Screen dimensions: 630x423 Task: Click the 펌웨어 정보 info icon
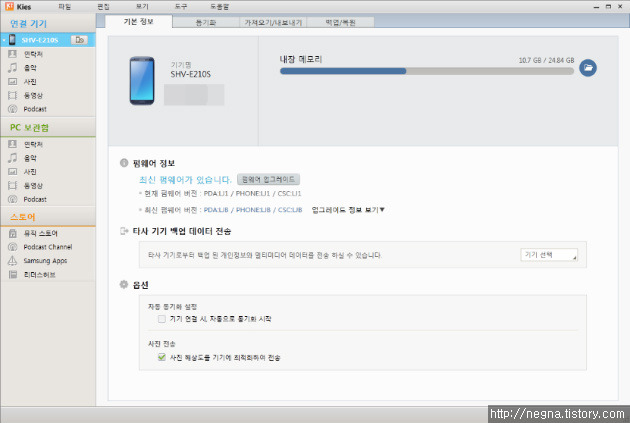point(124,163)
